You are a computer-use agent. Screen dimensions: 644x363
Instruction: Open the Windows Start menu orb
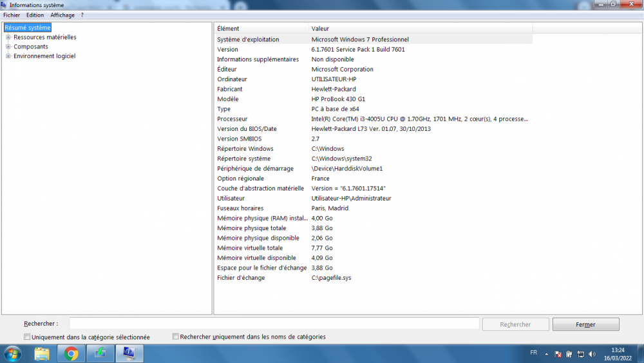click(12, 353)
